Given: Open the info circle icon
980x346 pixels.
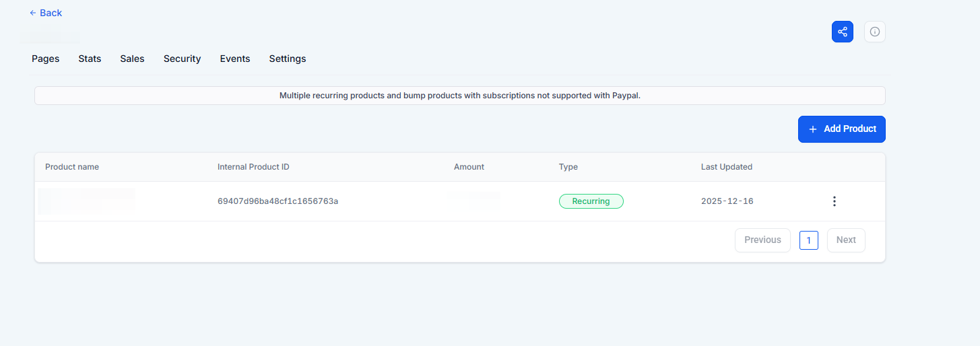Looking at the screenshot, I should [874, 32].
